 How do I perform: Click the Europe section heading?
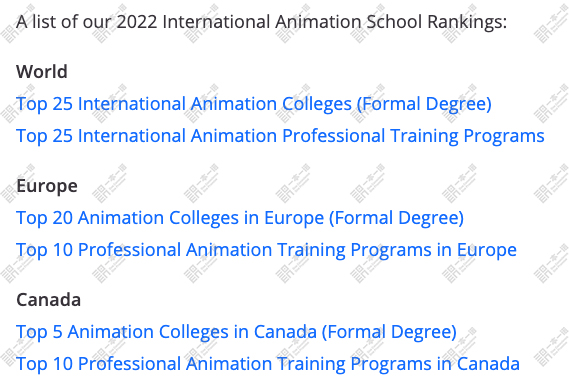(x=47, y=186)
